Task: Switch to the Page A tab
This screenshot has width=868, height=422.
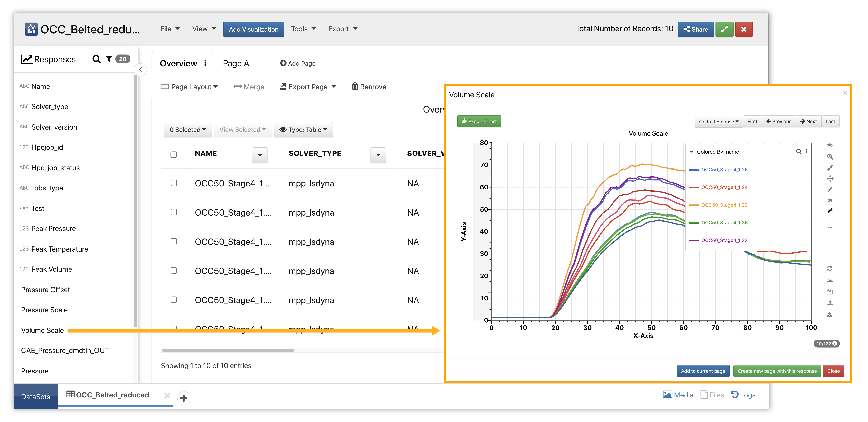Action: [236, 63]
